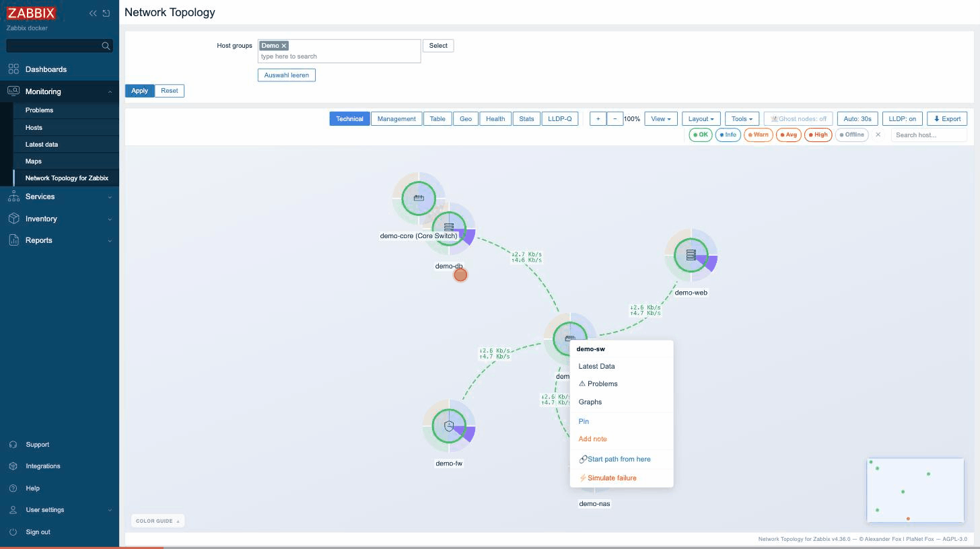
Task: Click the Support headset icon
Action: click(13, 445)
